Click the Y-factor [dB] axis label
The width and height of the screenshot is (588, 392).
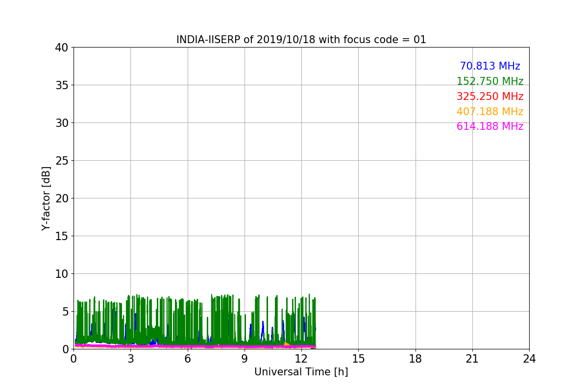[x=47, y=198]
